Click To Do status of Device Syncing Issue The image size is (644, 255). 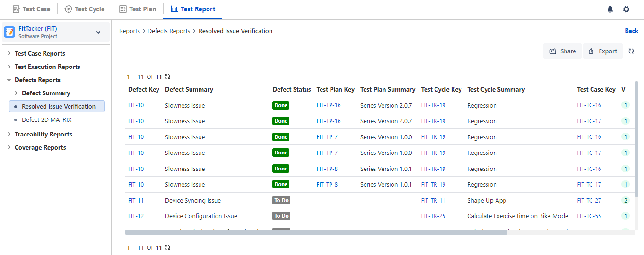pyautogui.click(x=281, y=200)
